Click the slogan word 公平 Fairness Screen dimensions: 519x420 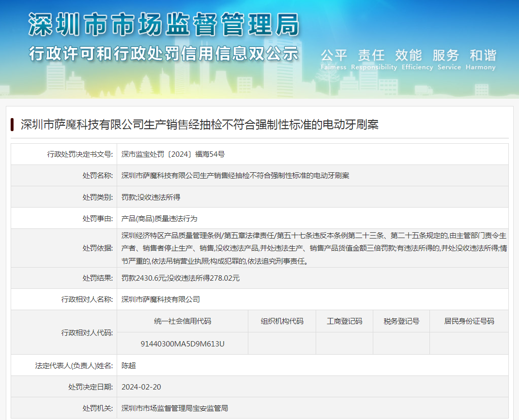[x=334, y=60]
